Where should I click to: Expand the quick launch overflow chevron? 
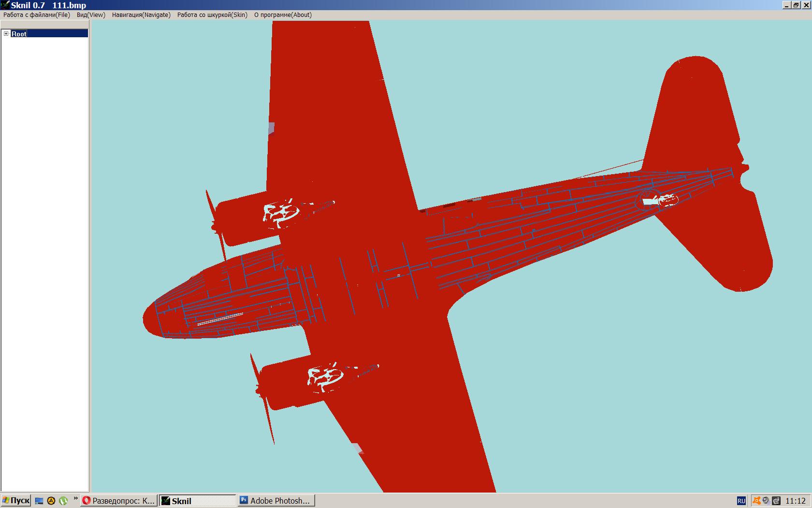click(x=75, y=499)
